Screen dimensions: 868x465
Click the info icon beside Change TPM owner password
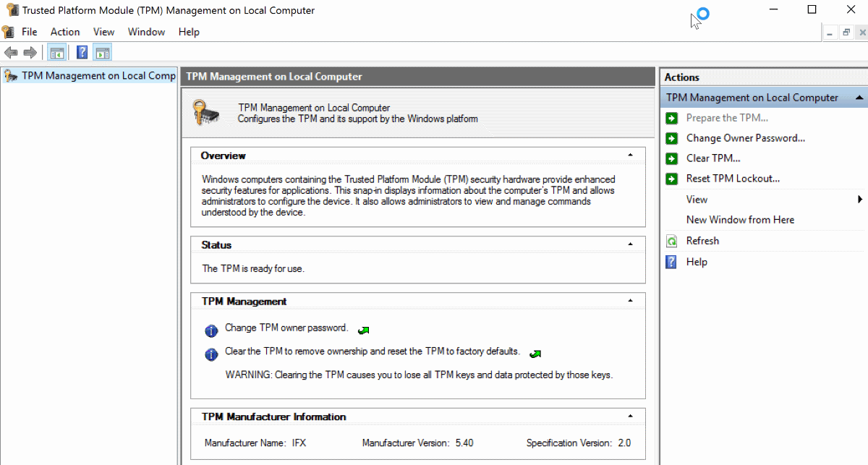point(211,330)
